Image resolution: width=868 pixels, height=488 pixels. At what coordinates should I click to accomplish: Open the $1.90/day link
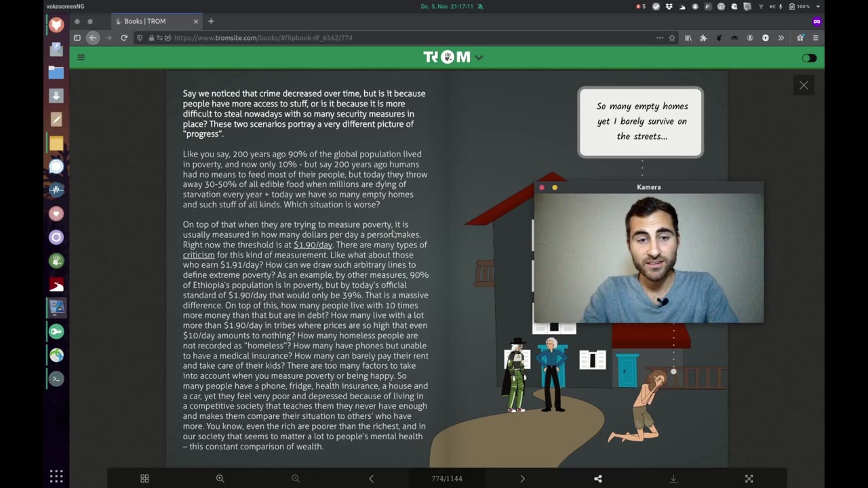pos(313,245)
